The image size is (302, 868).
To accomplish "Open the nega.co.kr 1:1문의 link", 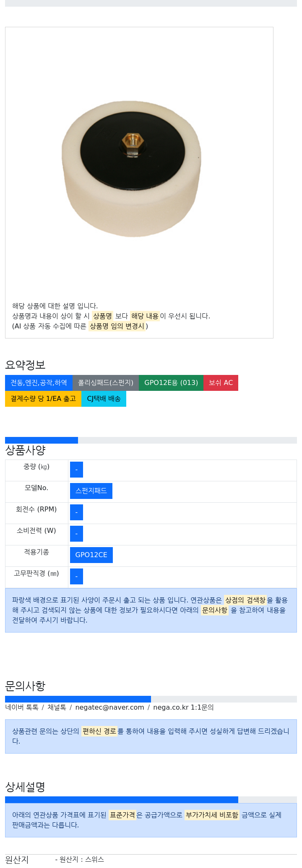I will coord(183,707).
